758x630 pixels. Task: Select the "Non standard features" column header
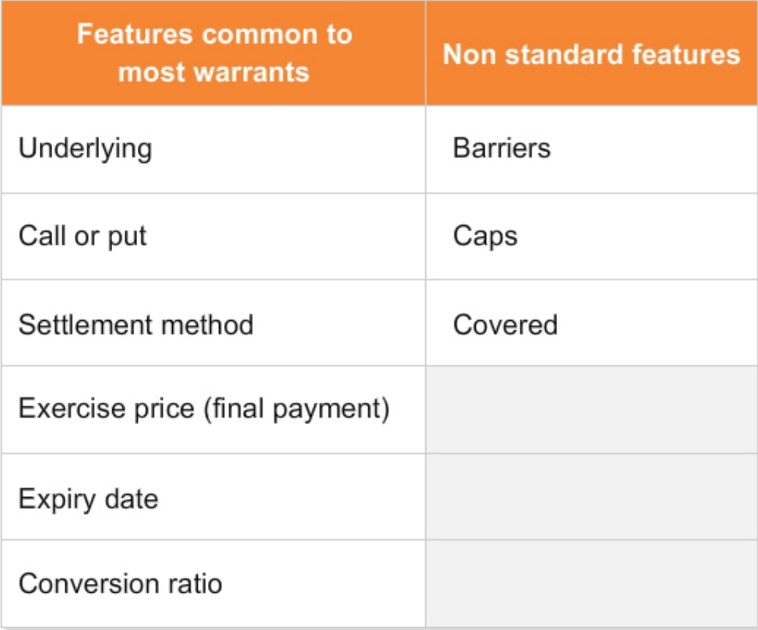tap(591, 54)
